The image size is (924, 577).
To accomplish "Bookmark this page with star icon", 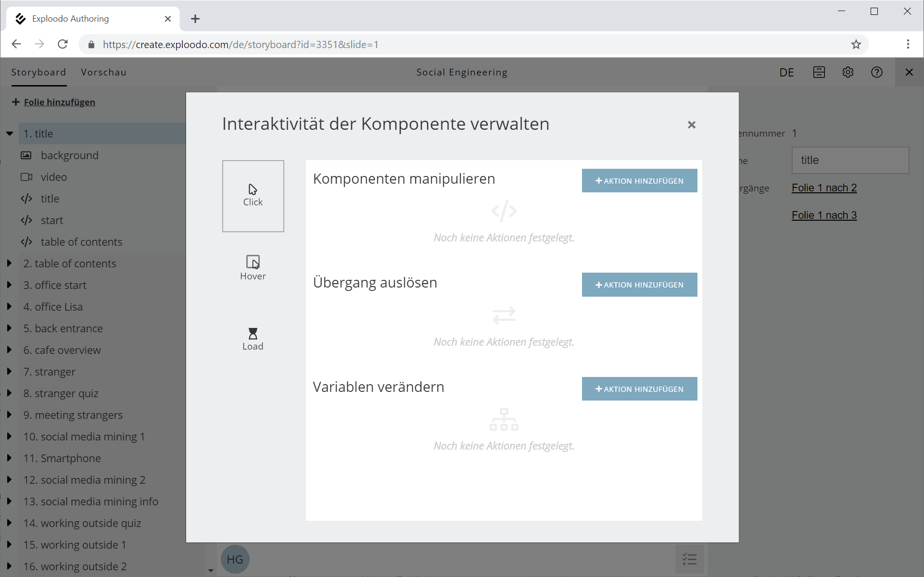I will [856, 44].
